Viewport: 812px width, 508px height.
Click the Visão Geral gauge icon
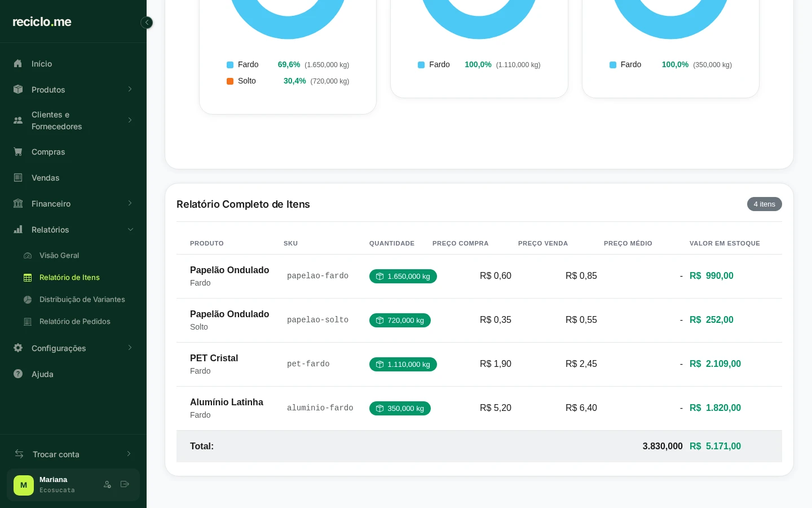point(28,256)
